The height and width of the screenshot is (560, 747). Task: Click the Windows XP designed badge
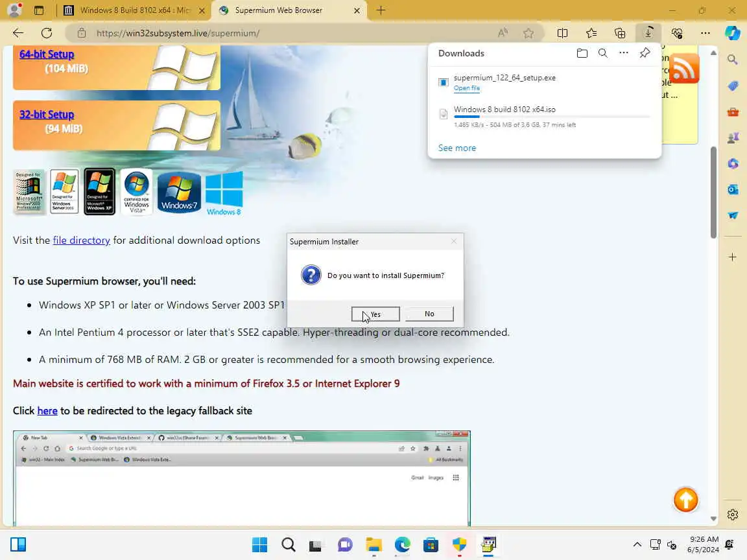pyautogui.click(x=100, y=191)
